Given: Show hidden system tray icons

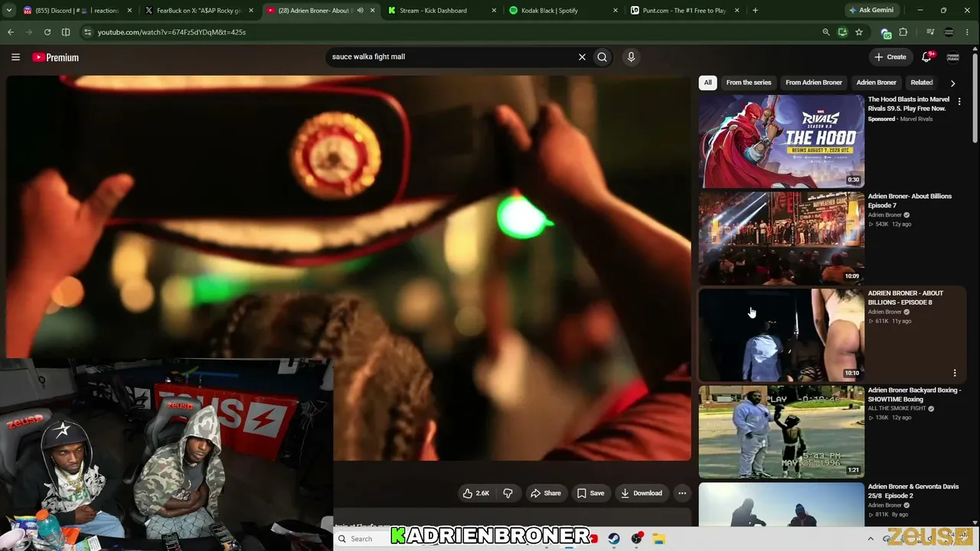Looking at the screenshot, I should tap(871, 539).
